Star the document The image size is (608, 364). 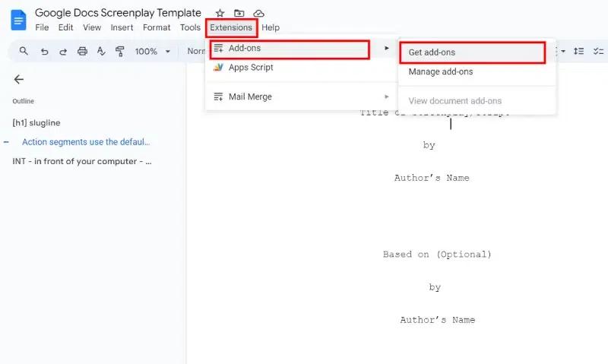coord(220,14)
